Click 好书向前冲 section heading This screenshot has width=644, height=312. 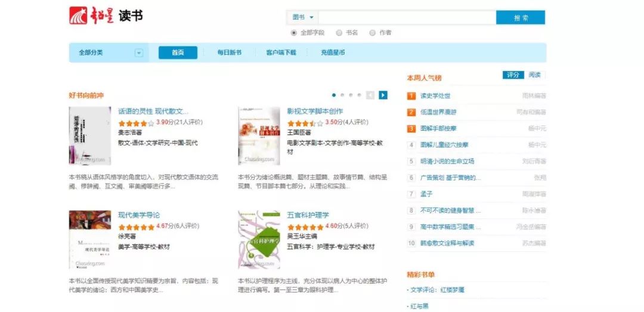[86, 95]
